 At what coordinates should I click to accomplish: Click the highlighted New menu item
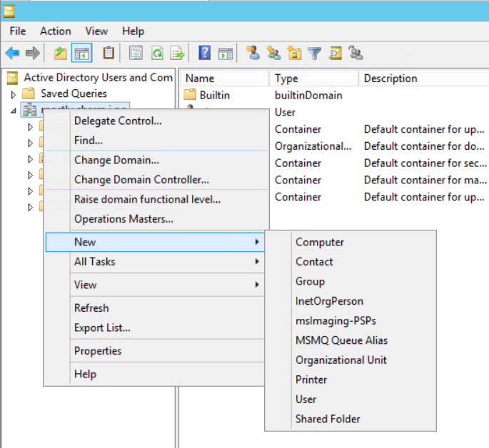click(155, 242)
